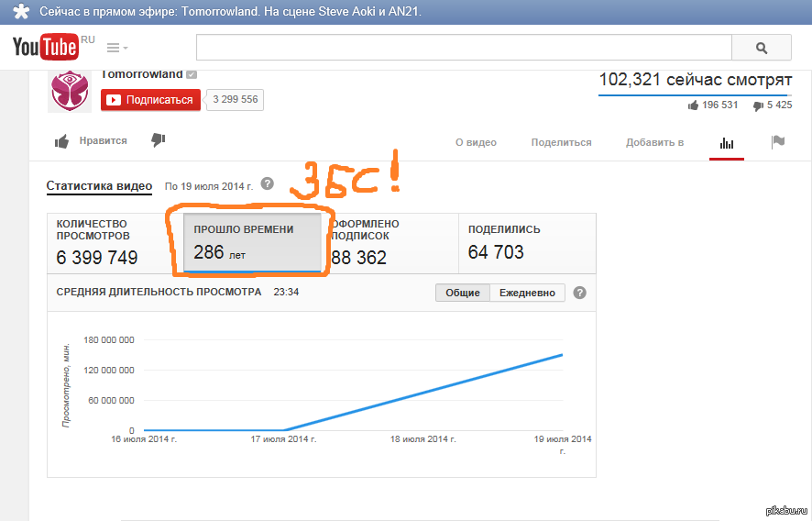Click help icon next to Ежедневно
The width and height of the screenshot is (812, 521).
[579, 293]
